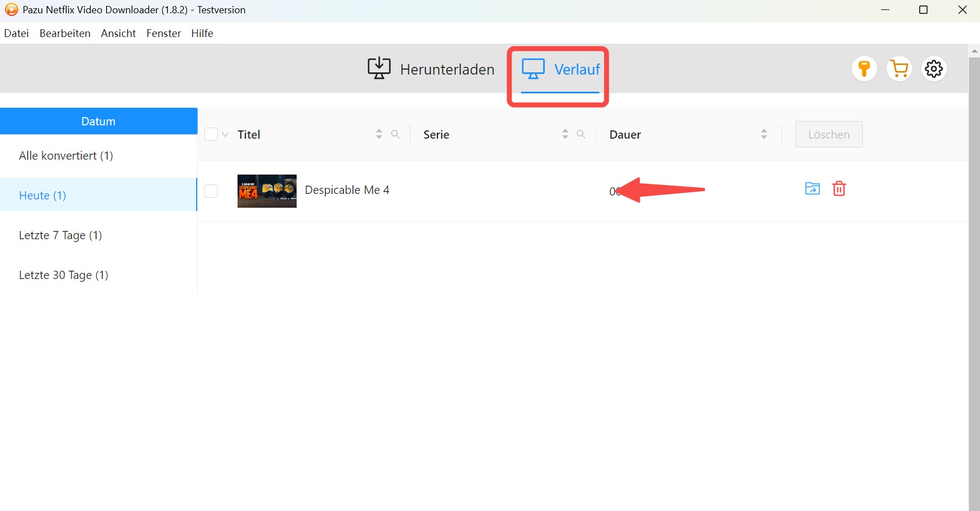Open the key registration icon
This screenshot has height=511, width=980.
tap(865, 69)
